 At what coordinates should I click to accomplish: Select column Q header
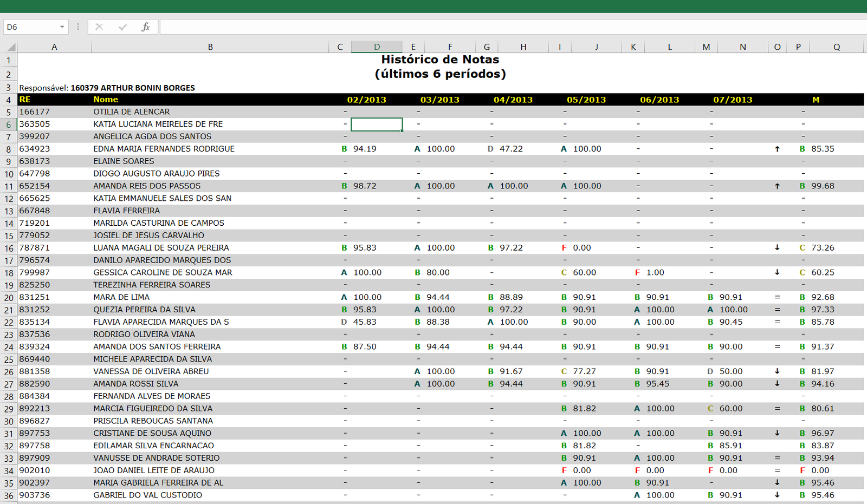pos(837,47)
